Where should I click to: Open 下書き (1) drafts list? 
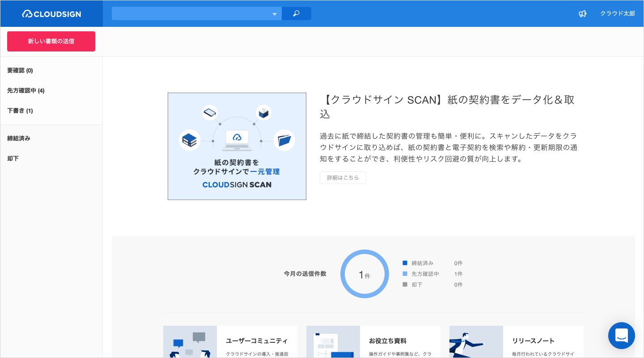pos(20,111)
